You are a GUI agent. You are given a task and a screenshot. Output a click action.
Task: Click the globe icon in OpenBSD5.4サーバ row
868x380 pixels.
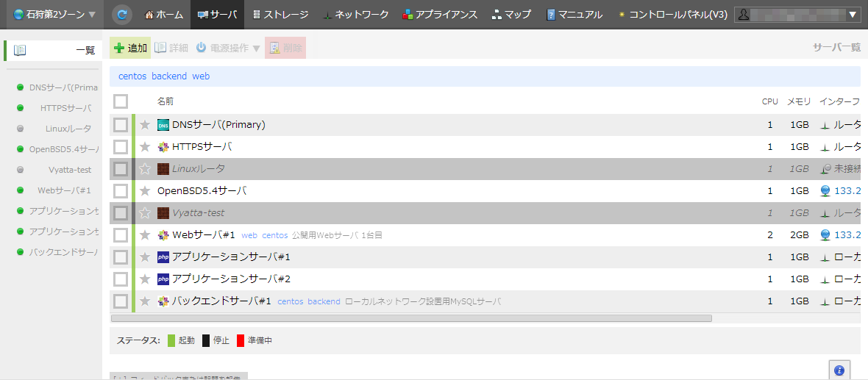(825, 191)
